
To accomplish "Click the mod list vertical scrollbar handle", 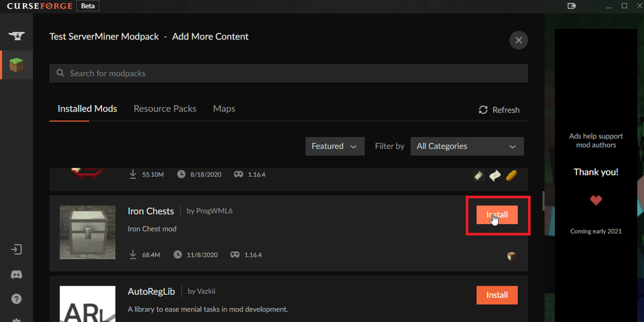I will (x=543, y=200).
